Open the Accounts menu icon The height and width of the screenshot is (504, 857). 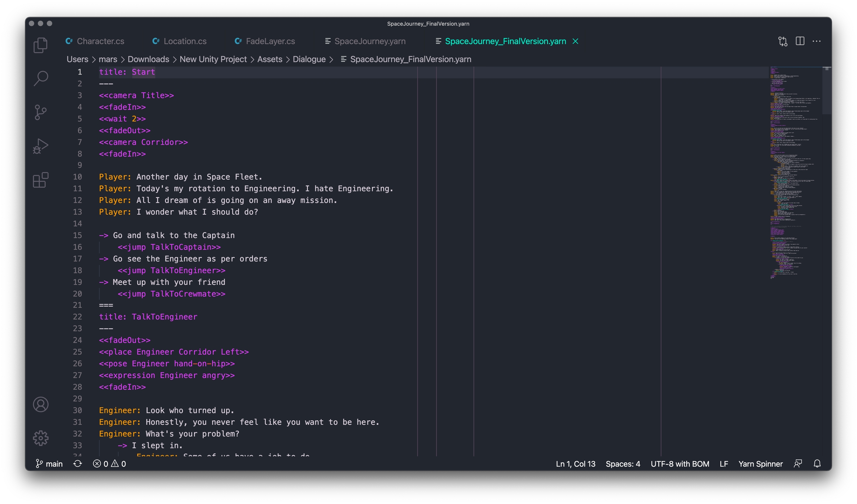pyautogui.click(x=41, y=404)
